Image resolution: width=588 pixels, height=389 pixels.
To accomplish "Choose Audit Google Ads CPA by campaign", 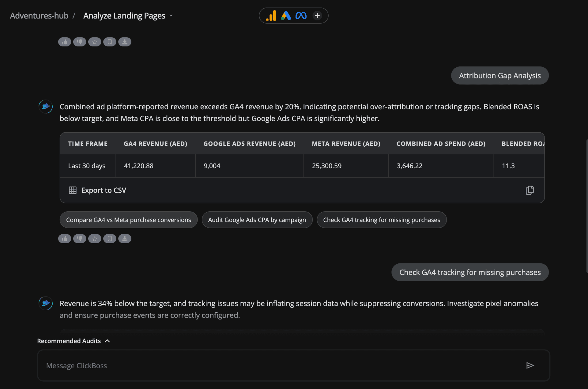I will click(257, 220).
